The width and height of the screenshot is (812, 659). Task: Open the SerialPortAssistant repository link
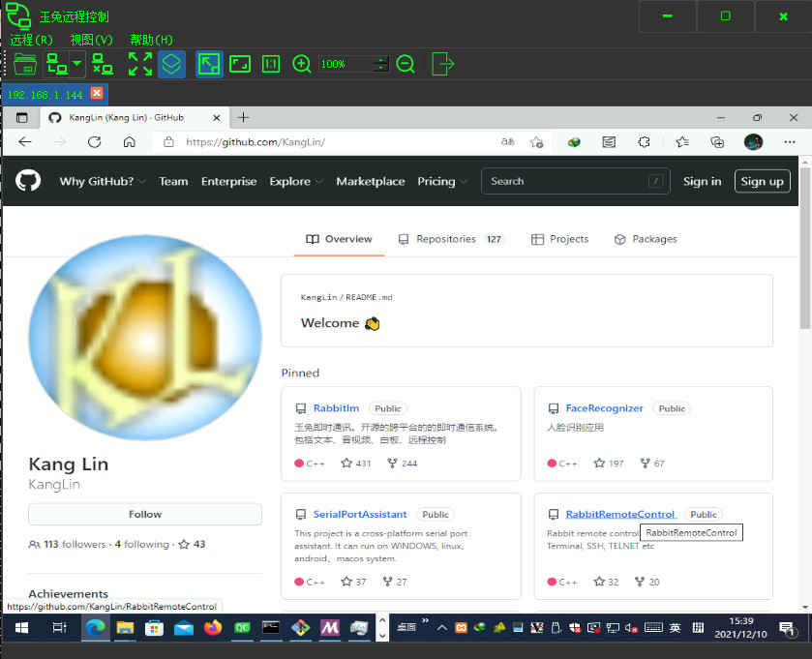coord(360,514)
